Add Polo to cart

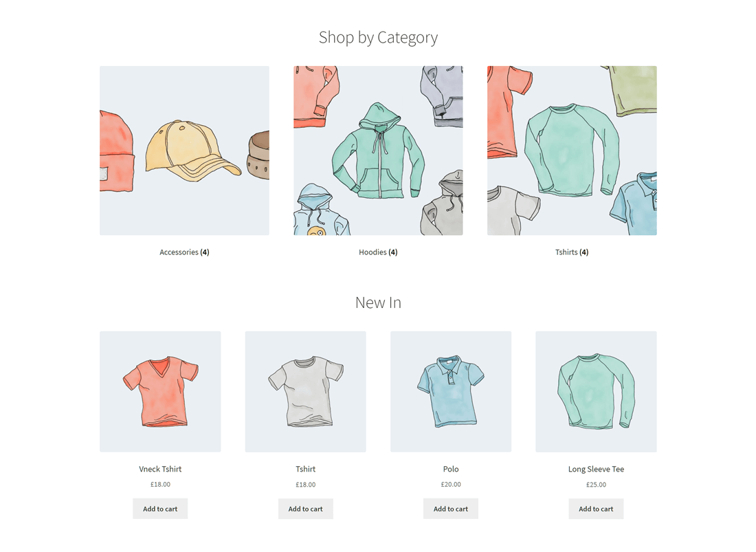[451, 509]
